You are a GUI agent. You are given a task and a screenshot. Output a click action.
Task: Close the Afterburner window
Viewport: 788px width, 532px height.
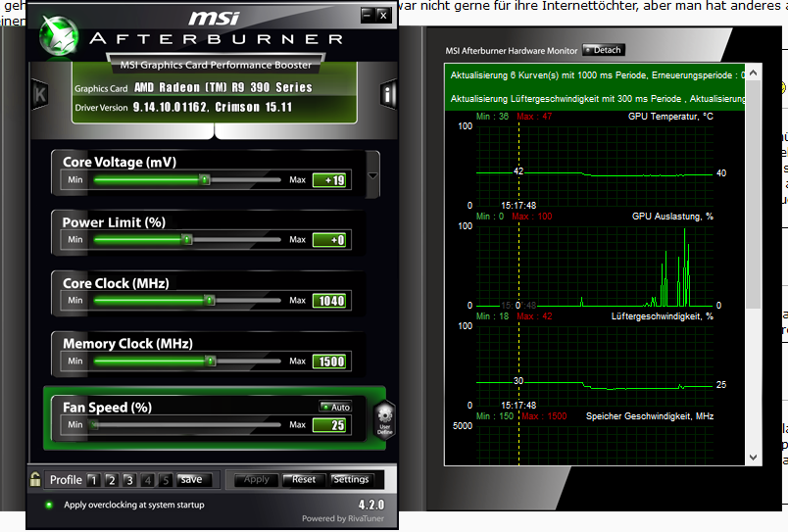click(x=383, y=15)
